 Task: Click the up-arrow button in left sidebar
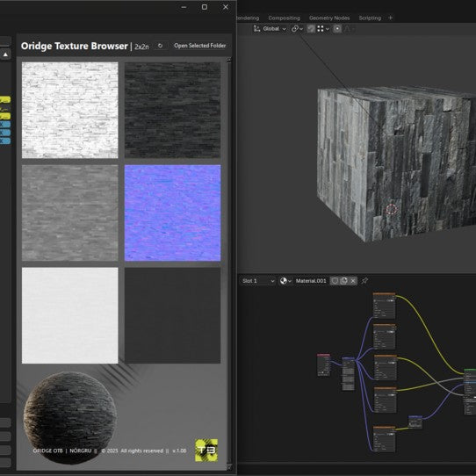(x=5, y=54)
